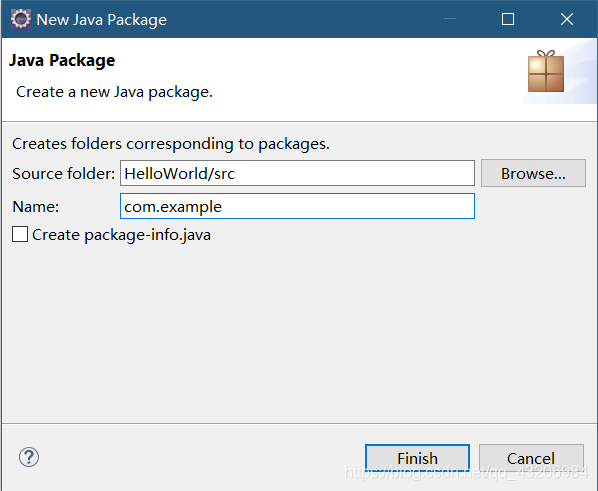598x491 pixels.
Task: Focus the Source folder text field
Action: pyautogui.click(x=297, y=173)
